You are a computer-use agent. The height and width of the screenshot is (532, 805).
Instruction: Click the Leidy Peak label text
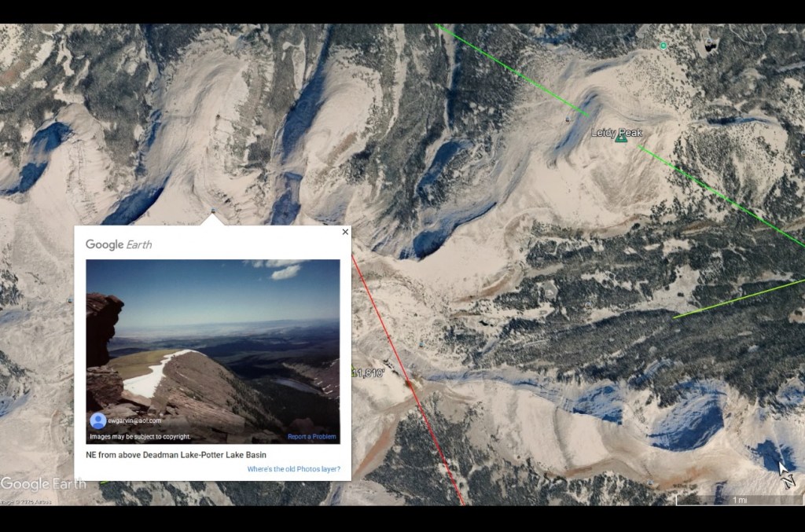tap(616, 132)
